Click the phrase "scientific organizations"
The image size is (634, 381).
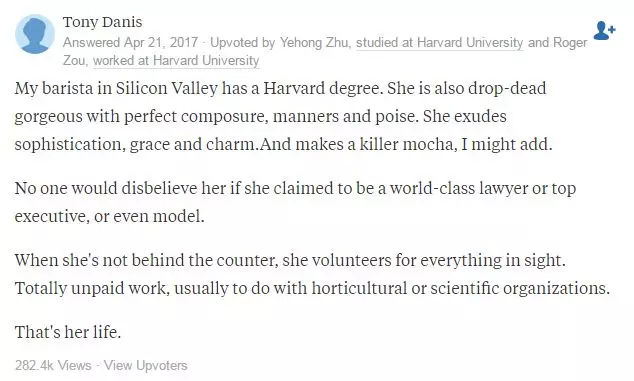(x=520, y=288)
